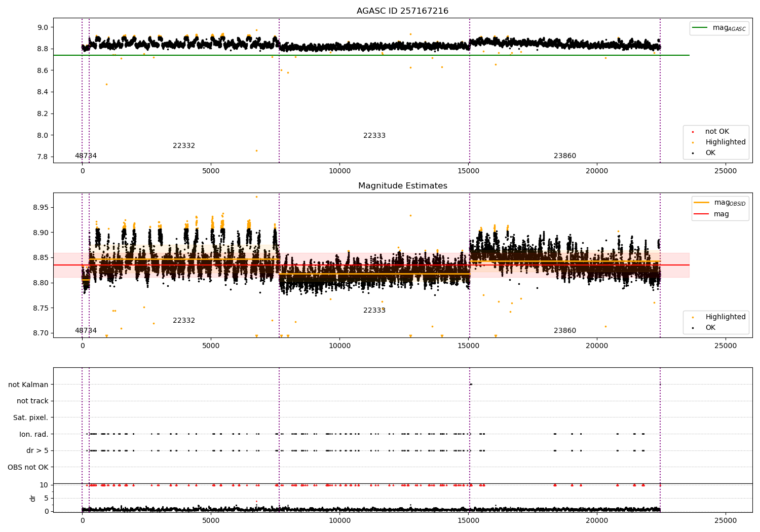Click the 'dr > 5' row label
This screenshot has width=760, height=532.
coord(37,451)
